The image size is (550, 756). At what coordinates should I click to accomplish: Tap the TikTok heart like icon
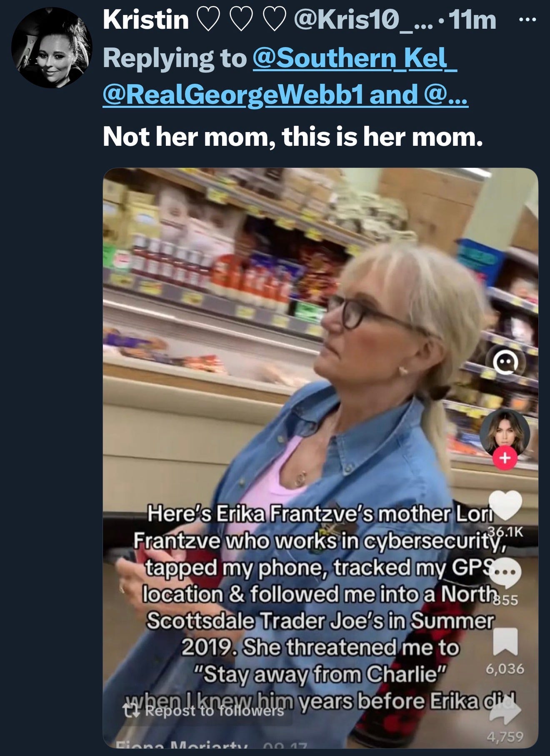pyautogui.click(x=505, y=505)
